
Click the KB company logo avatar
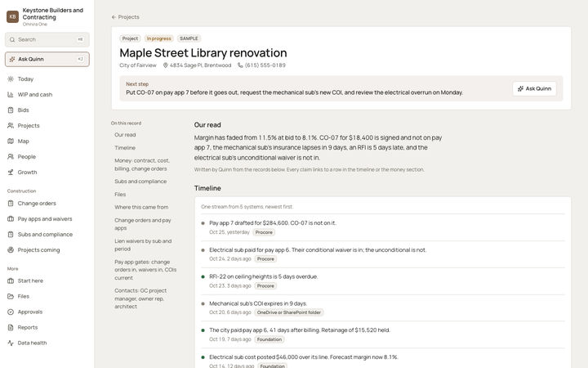point(12,16)
